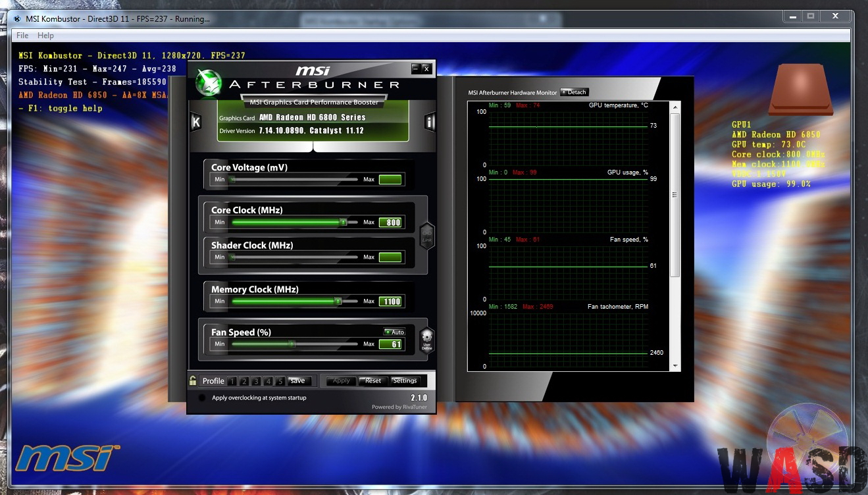The width and height of the screenshot is (868, 495).
Task: Click the version number '2.1.0'
Action: click(419, 398)
